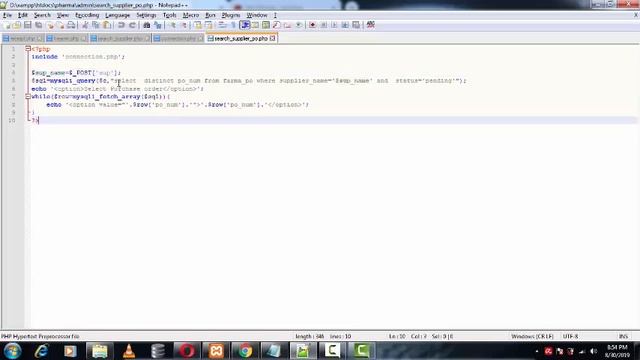Open the Run menu
The height and width of the screenshot is (360, 640).
(x=210, y=15)
